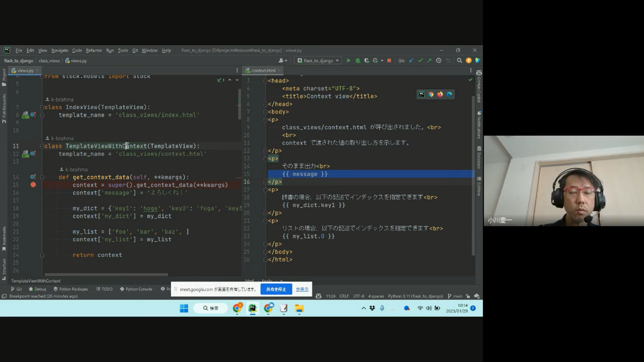Show Git history clock icon

tap(439, 61)
